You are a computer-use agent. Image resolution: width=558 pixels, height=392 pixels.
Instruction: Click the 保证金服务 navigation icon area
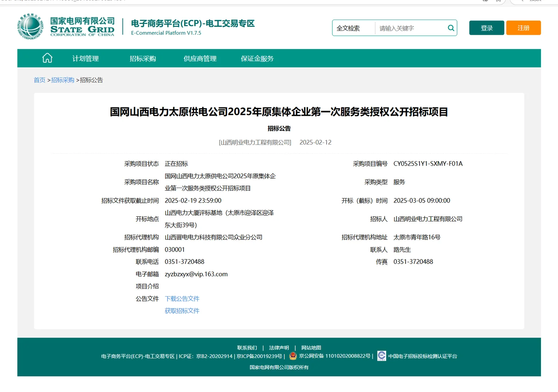[x=257, y=58]
